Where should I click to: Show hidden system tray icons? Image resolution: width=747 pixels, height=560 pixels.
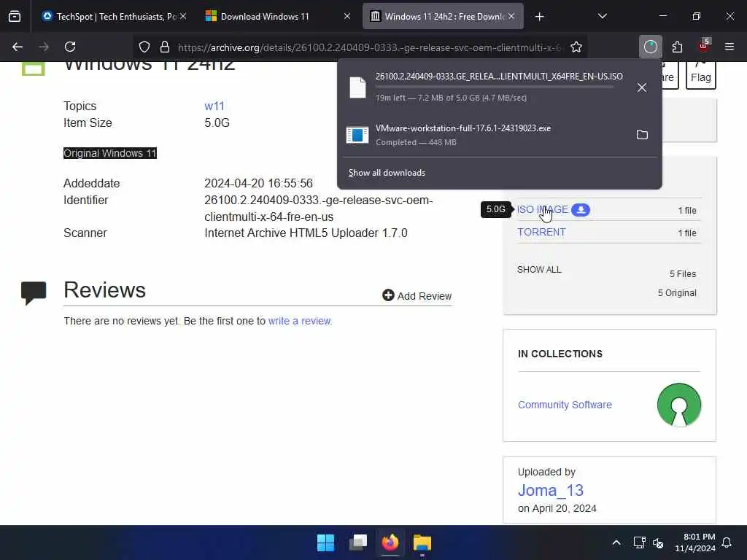pos(616,542)
